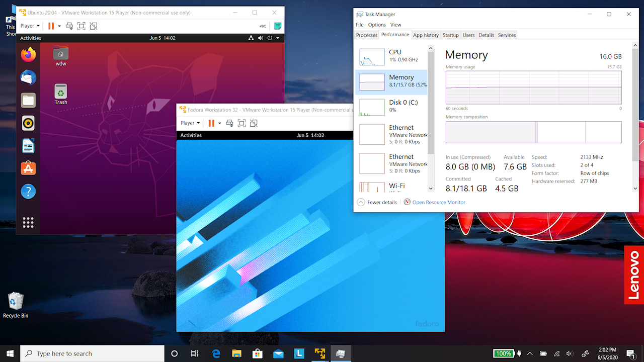Switch to the Processes tab
The width and height of the screenshot is (644, 362).
[x=367, y=35]
